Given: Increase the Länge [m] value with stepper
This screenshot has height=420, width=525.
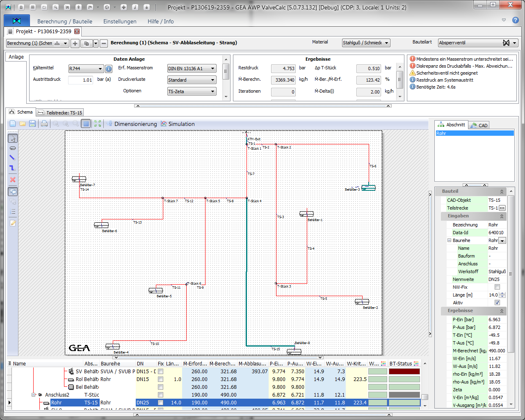Looking at the screenshot, I should point(502,294).
